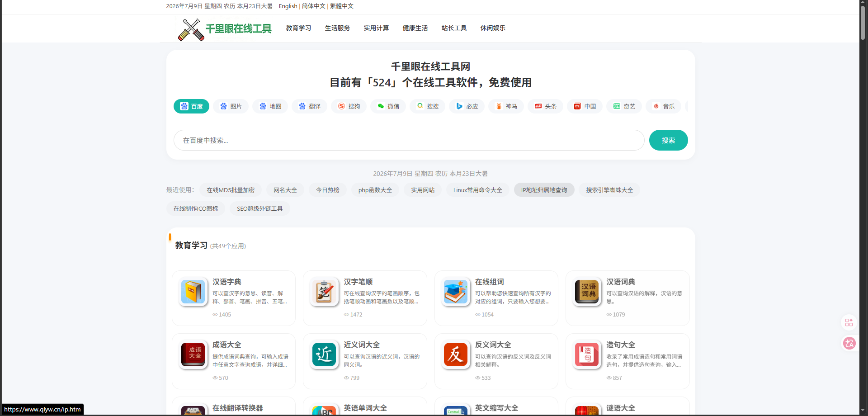Viewport: 868px width, 416px height.
Task: Click the green 搜索 button
Action: click(668, 140)
